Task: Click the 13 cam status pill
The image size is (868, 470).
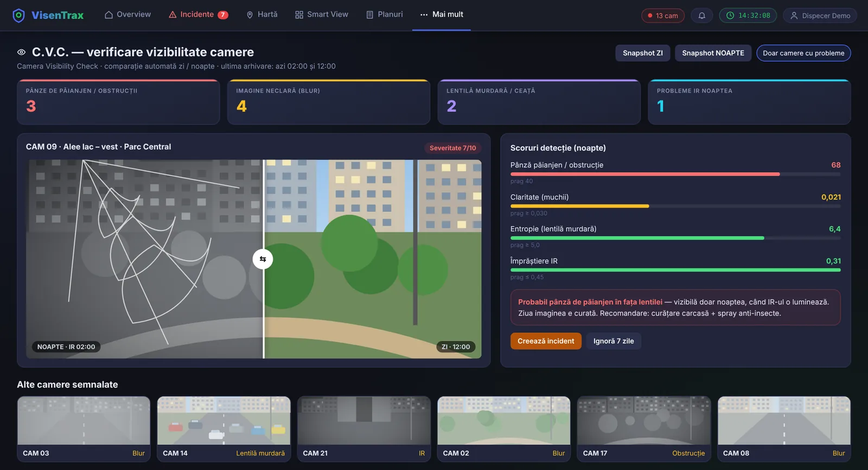Action: click(663, 16)
